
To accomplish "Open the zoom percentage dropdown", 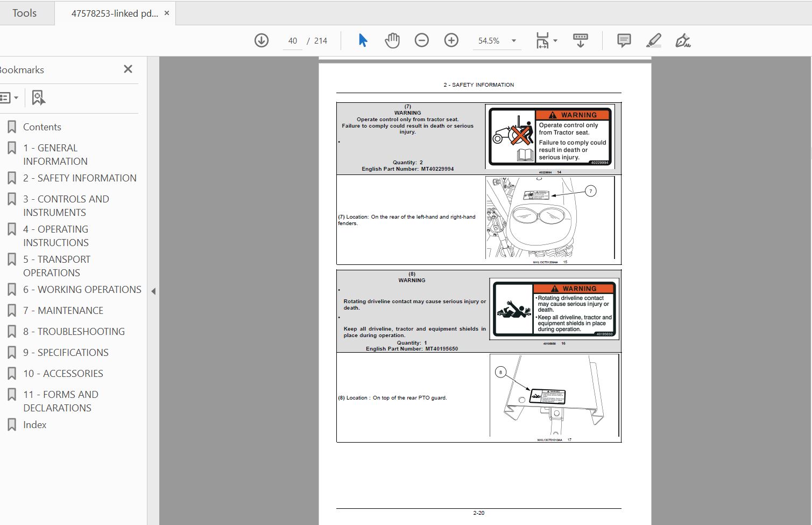I will pos(514,41).
